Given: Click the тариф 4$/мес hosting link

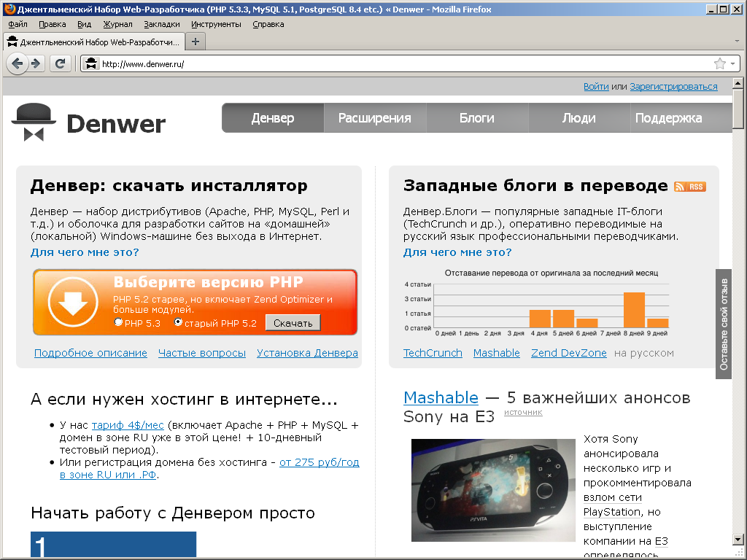Looking at the screenshot, I should coord(128,425).
